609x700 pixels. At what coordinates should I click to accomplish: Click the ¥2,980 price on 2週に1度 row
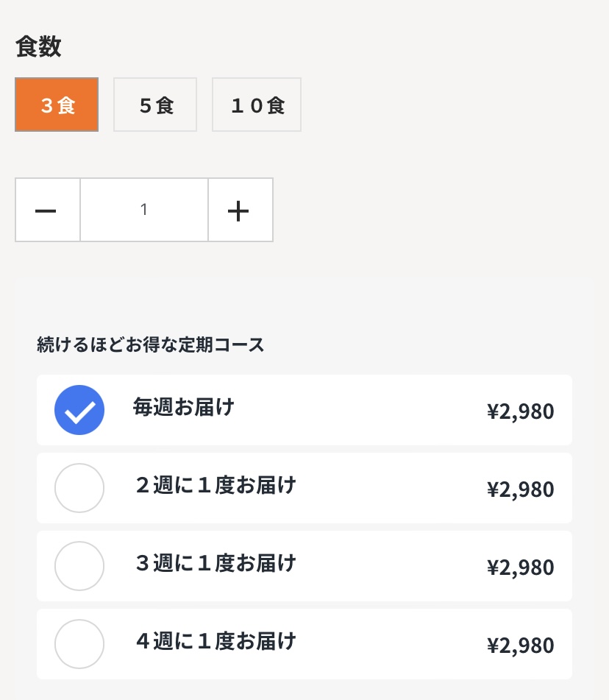tap(521, 489)
